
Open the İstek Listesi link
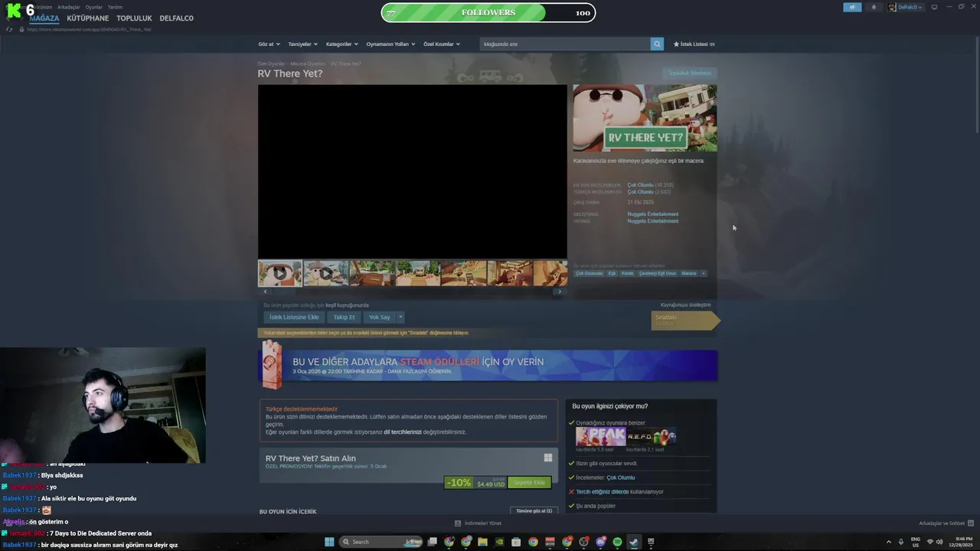694,44
